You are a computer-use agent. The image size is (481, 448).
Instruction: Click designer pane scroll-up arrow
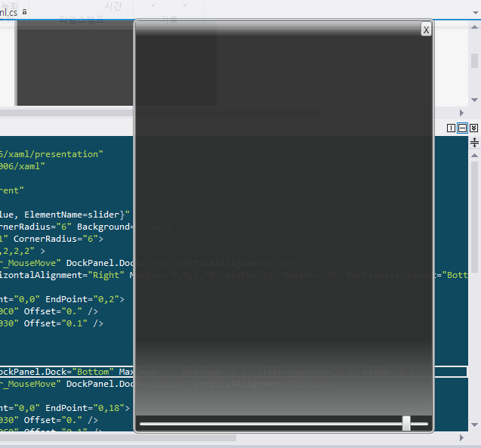(x=474, y=27)
